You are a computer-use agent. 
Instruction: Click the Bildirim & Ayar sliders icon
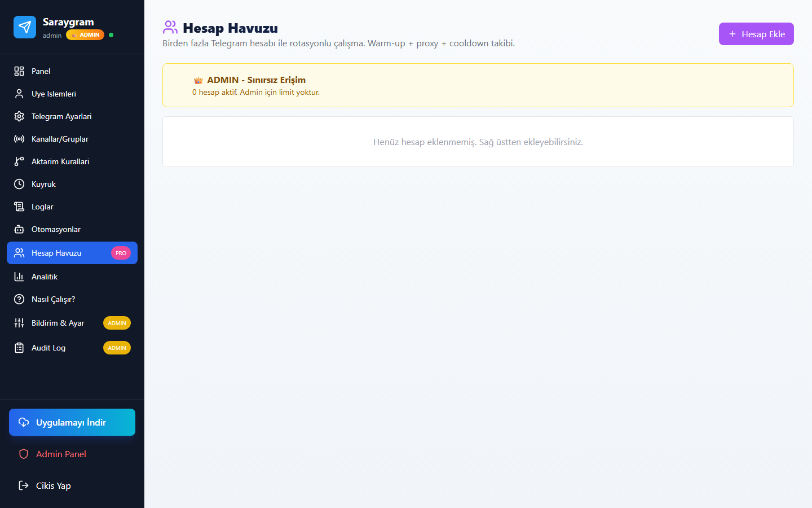click(19, 323)
